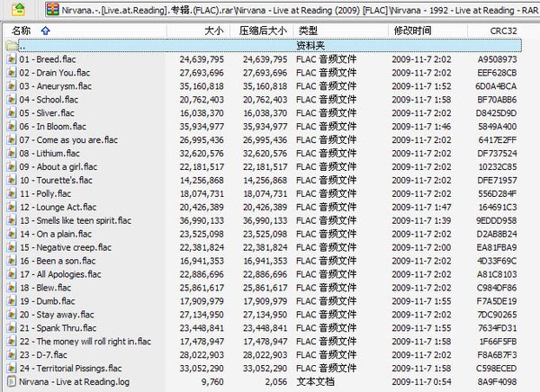Click file icon of 13 - Smells like teen spirit.flac
The width and height of the screenshot is (540, 392).
point(12,220)
